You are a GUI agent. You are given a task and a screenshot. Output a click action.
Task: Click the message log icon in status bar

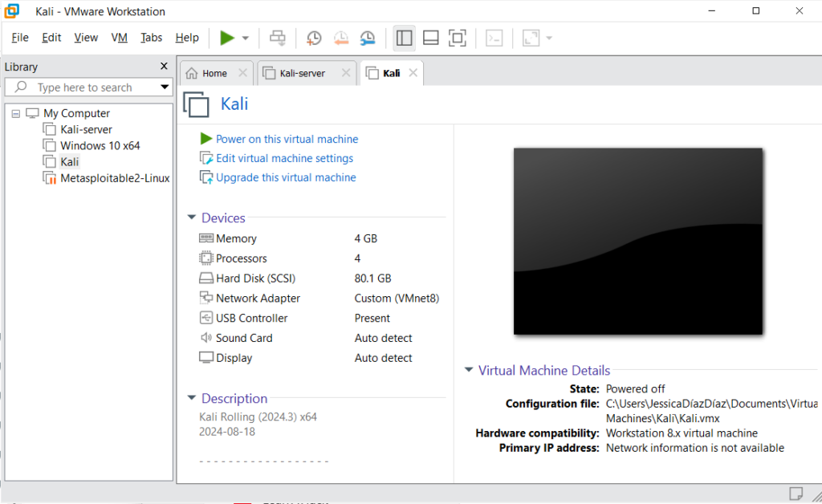click(x=796, y=493)
